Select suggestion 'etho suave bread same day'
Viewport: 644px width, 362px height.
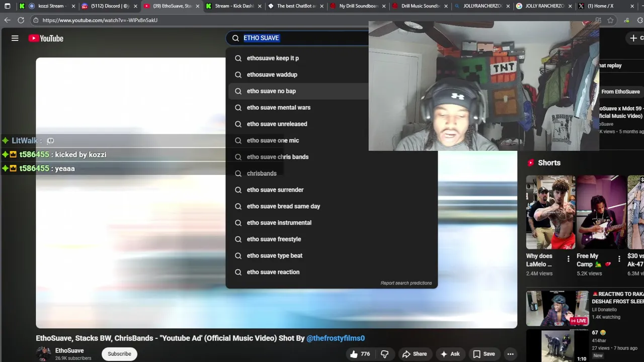pyautogui.click(x=332, y=206)
